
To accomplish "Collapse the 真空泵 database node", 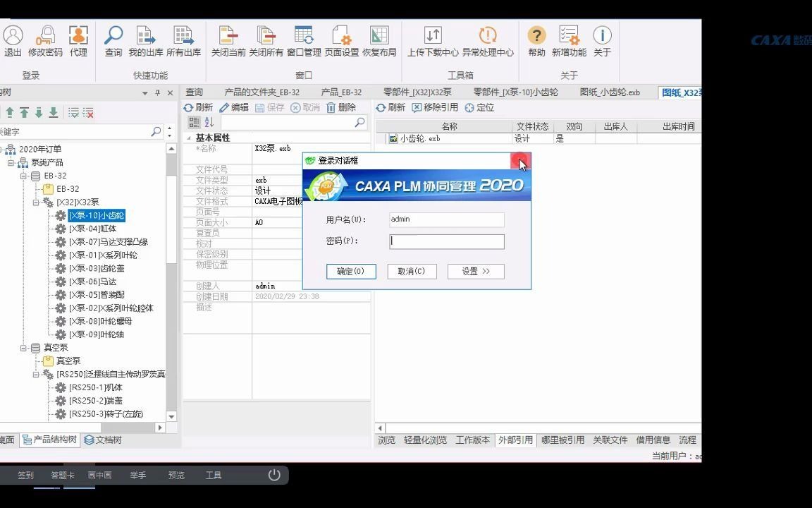I will click(x=23, y=348).
